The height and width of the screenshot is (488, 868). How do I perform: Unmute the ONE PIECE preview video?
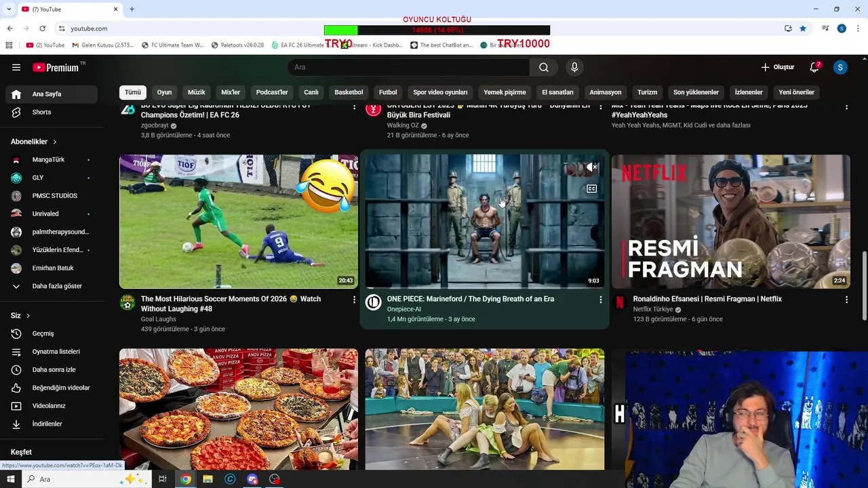(x=591, y=167)
